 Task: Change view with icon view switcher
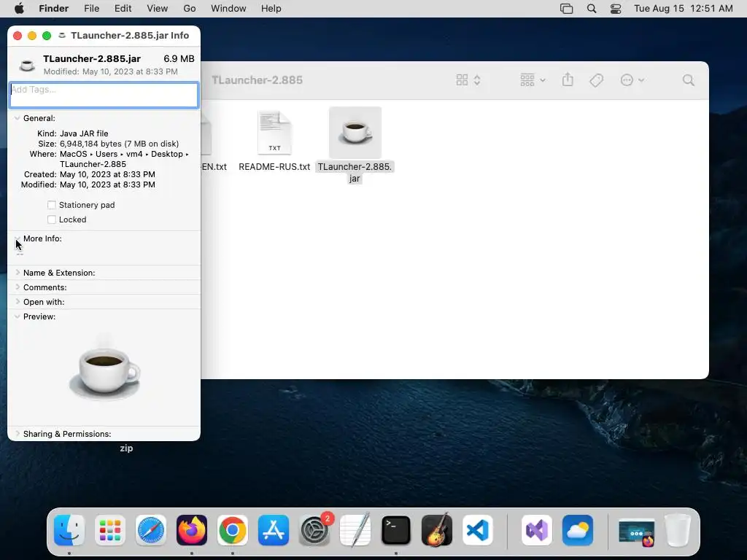[468, 80]
